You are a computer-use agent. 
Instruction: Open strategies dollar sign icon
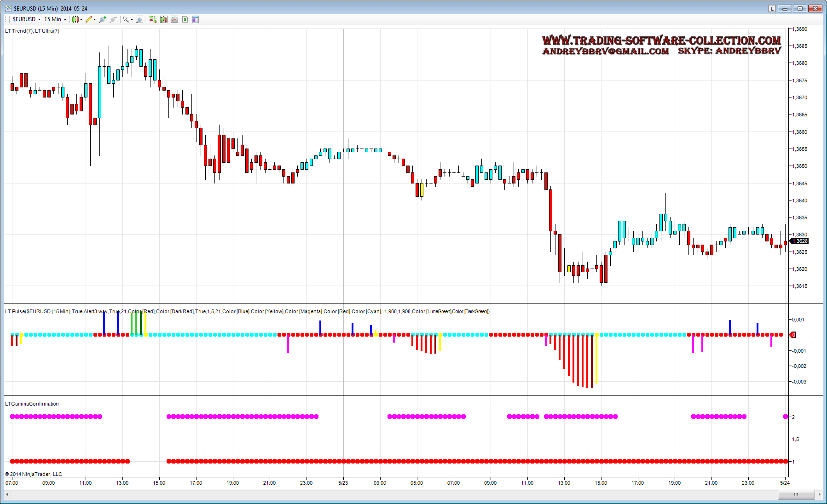(185, 19)
